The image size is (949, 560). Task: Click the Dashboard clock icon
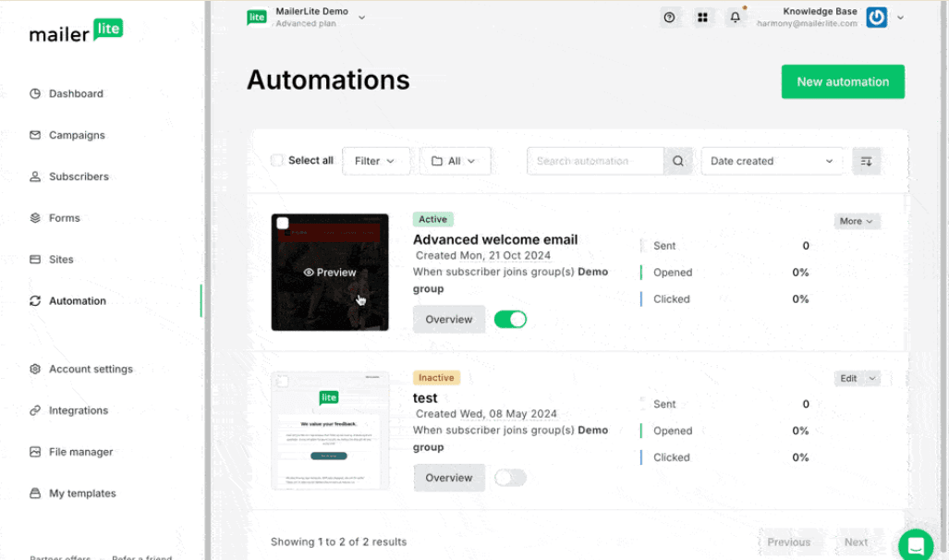tap(35, 94)
